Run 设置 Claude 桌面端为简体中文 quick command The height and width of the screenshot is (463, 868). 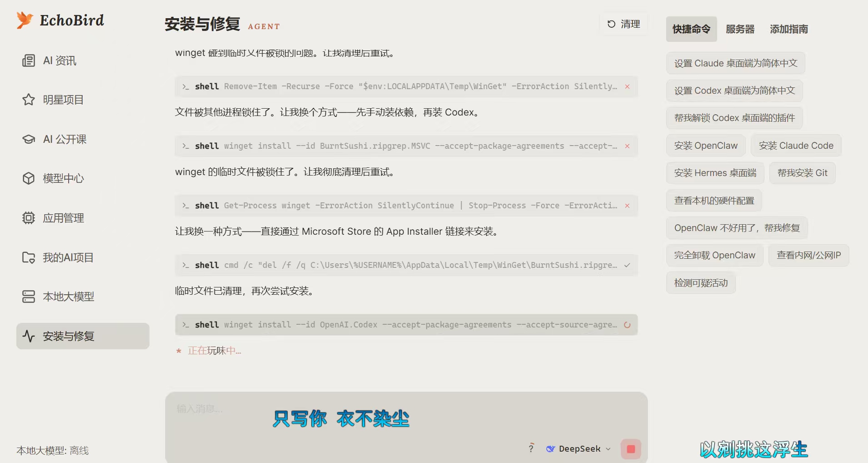point(736,63)
